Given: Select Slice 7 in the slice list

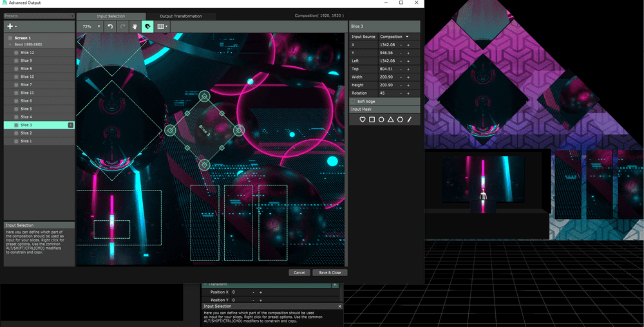Looking at the screenshot, I should [x=26, y=84].
